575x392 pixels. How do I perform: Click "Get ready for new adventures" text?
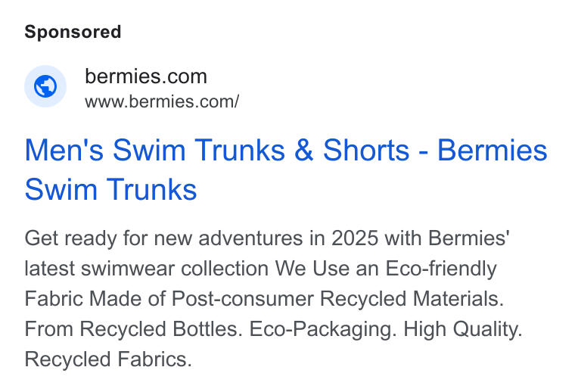click(163, 238)
